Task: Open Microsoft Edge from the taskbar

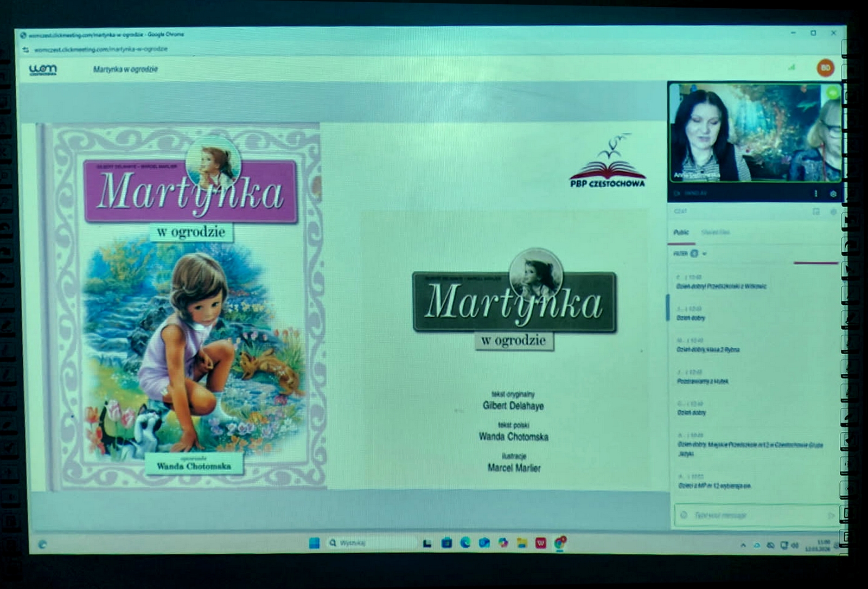Action: (465, 542)
